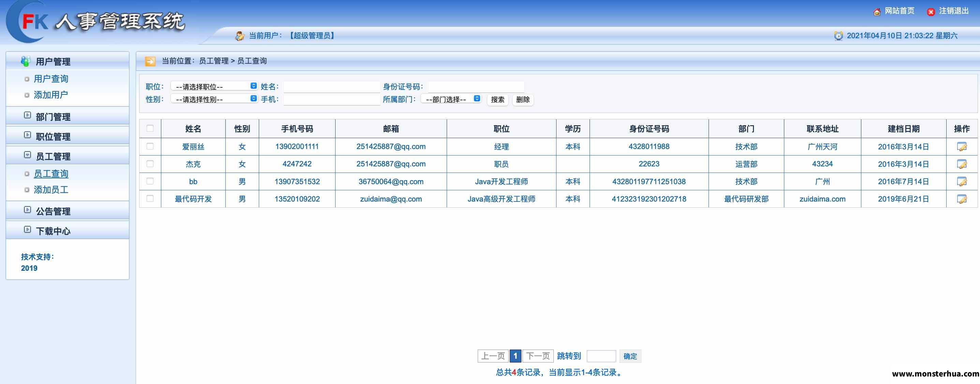Screen dimensions: 980x384
Task: Select page 1 in pagination
Action: point(516,356)
